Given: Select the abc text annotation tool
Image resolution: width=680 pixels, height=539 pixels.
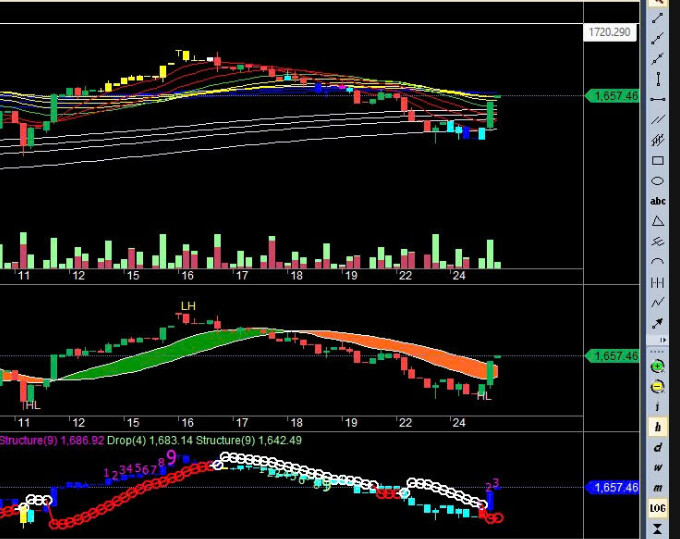Looking at the screenshot, I should (x=657, y=201).
